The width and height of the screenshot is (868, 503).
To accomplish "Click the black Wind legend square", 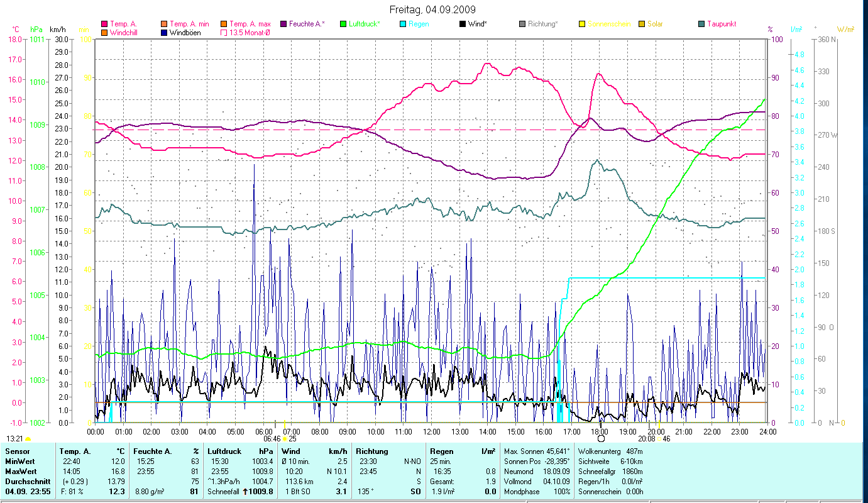I will [463, 24].
